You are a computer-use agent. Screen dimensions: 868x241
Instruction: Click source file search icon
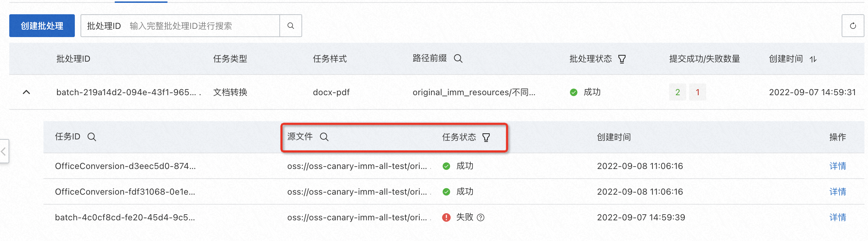pos(324,137)
